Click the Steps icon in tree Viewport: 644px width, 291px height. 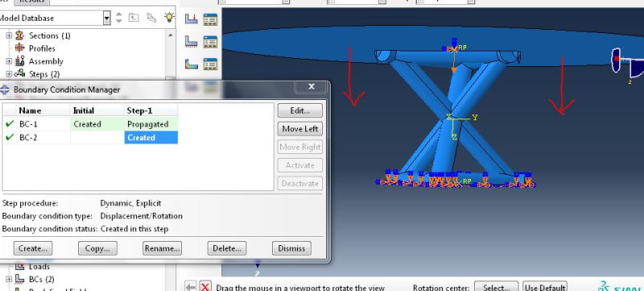click(19, 74)
